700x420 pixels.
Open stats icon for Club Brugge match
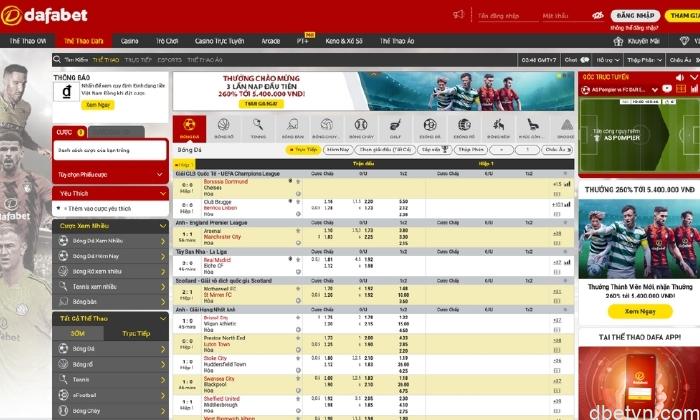(x=567, y=204)
